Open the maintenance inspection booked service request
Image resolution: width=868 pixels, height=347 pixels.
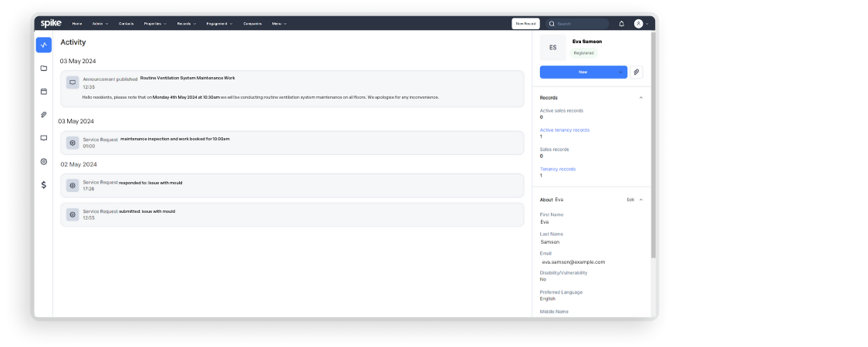292,143
